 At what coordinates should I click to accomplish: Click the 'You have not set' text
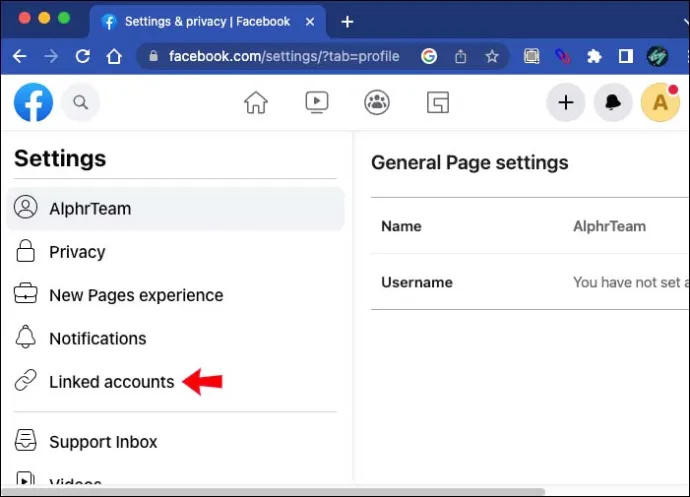click(631, 282)
